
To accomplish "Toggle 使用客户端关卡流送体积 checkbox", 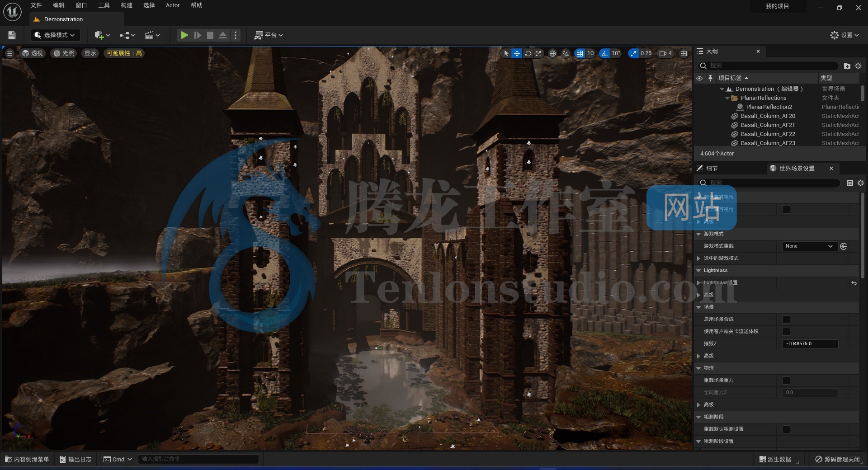I will click(x=786, y=332).
